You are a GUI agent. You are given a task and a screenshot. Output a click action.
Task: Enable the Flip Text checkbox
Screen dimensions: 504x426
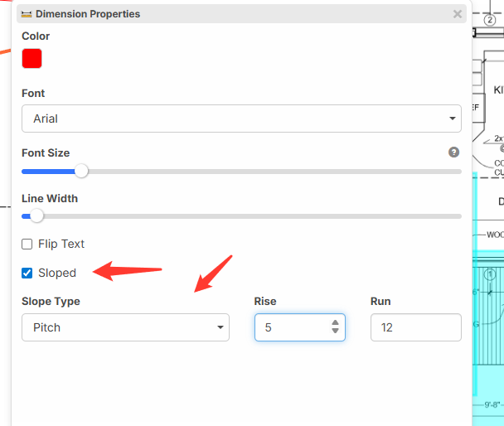[x=27, y=244]
